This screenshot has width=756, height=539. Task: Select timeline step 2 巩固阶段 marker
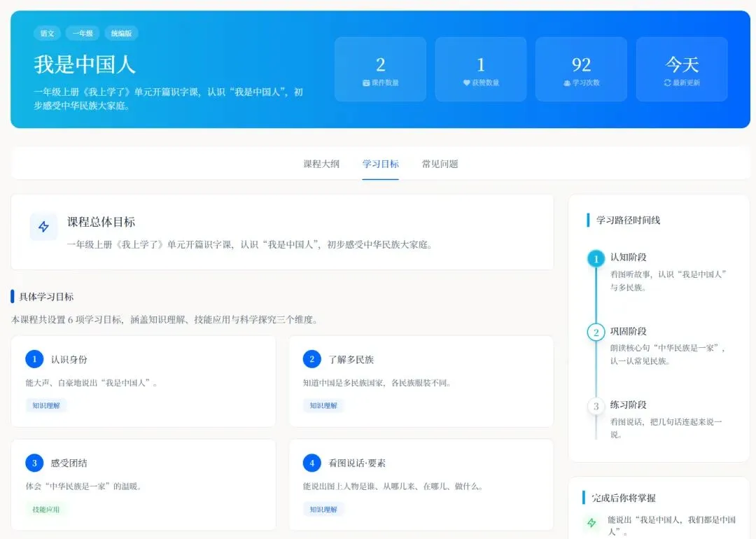click(596, 332)
